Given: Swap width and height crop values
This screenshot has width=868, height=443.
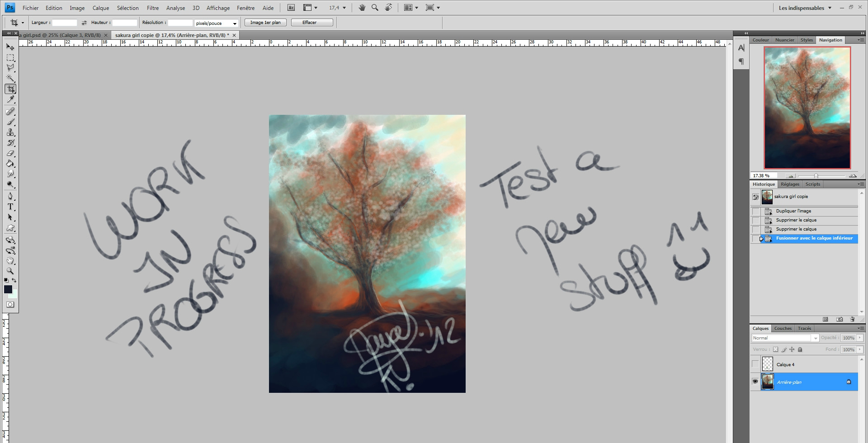Looking at the screenshot, I should click(x=84, y=23).
